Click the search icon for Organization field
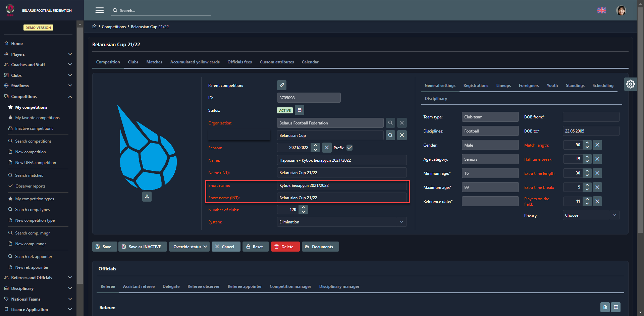644x316 pixels. (x=390, y=123)
